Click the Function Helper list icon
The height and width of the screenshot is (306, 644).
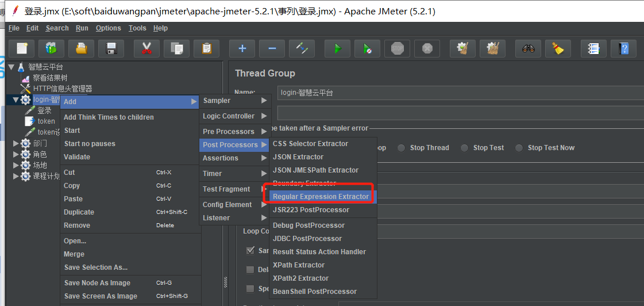point(593,48)
